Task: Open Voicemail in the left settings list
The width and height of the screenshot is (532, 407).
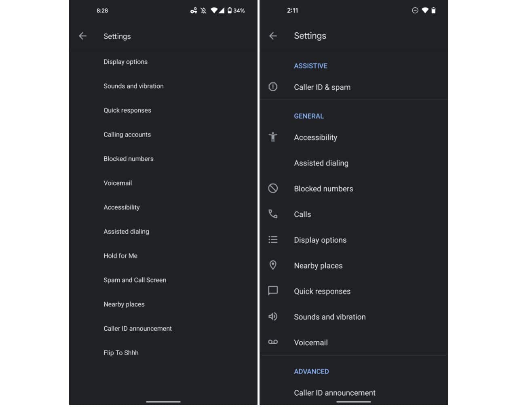Action: [118, 183]
